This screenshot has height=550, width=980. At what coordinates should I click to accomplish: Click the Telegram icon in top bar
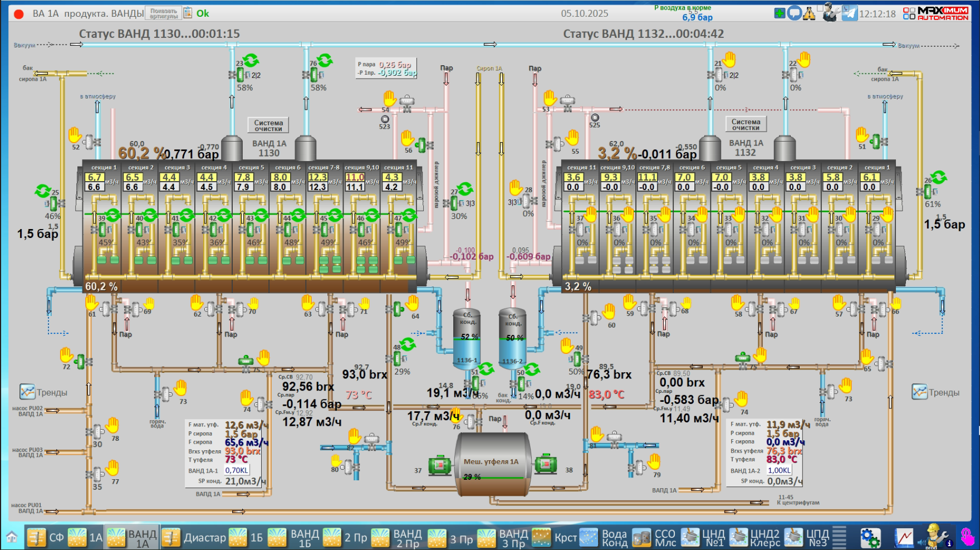[849, 13]
